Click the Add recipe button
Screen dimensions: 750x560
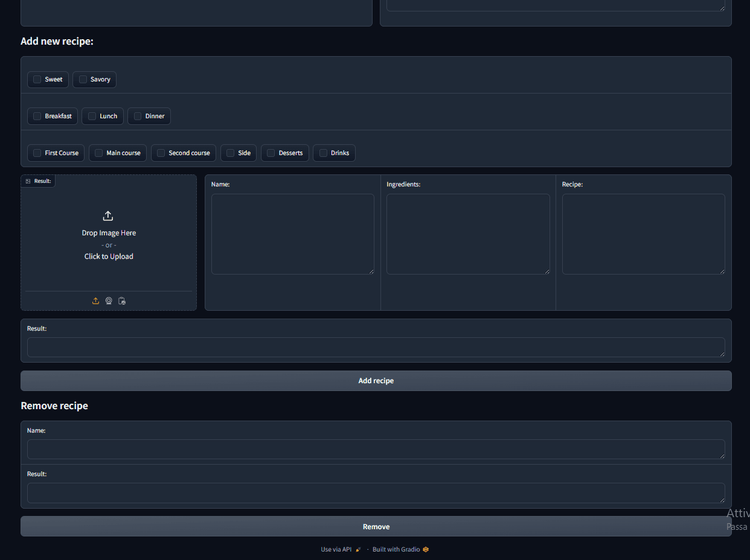[376, 381]
